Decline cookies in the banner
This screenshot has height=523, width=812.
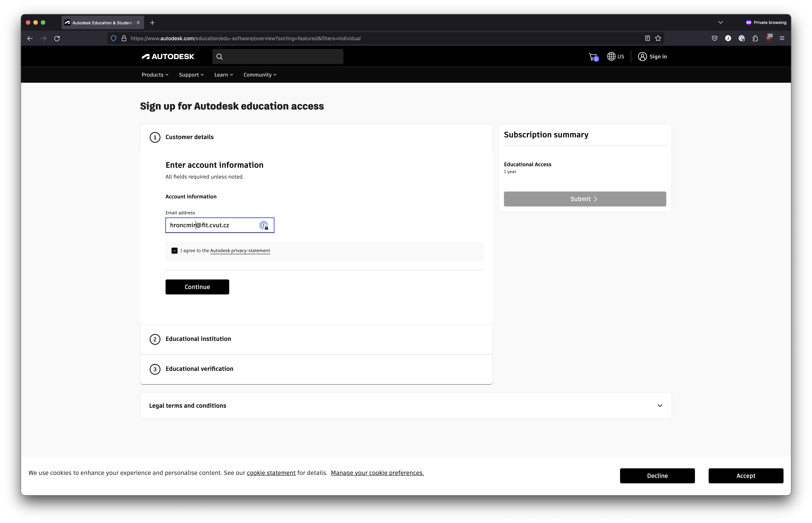pos(657,476)
